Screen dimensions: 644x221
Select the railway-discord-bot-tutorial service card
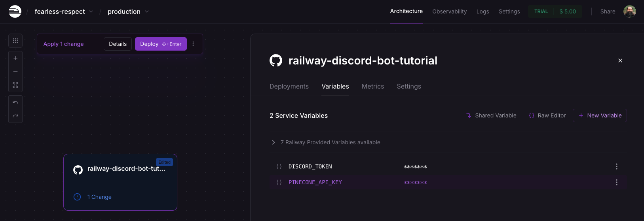pos(120,182)
